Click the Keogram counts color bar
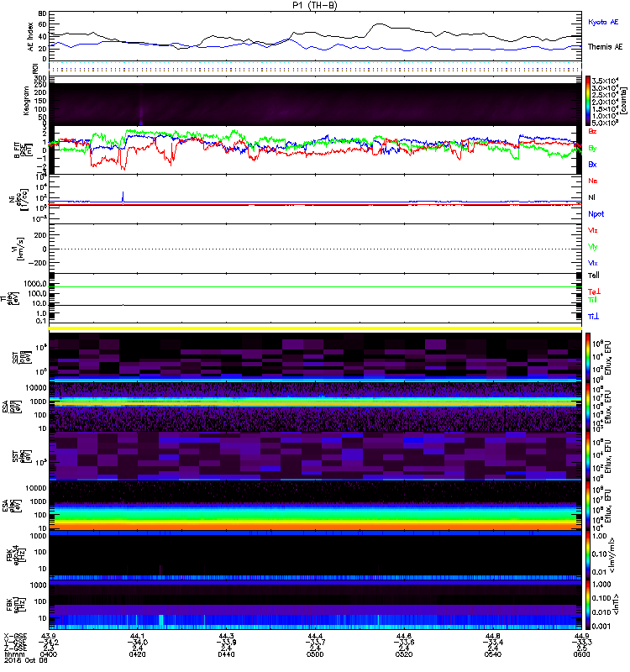Image resolution: width=630 pixels, height=672 pixels. [x=589, y=100]
